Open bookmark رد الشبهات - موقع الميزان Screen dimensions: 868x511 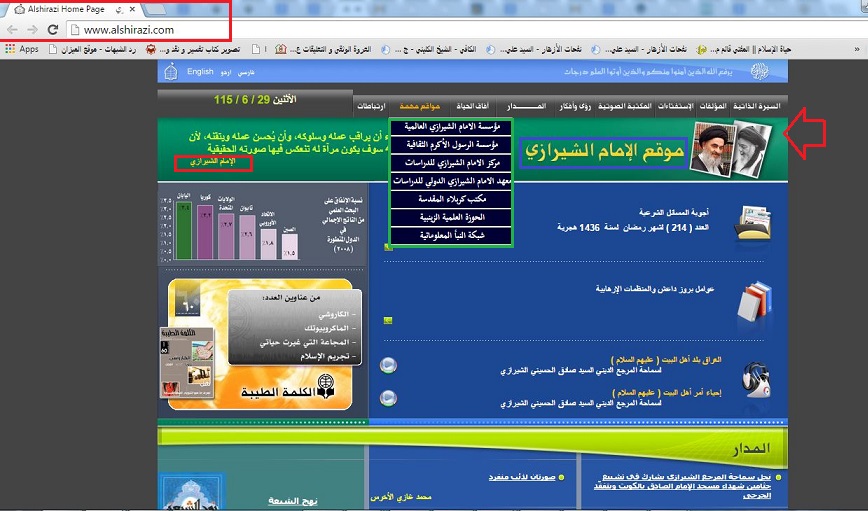coord(92,49)
